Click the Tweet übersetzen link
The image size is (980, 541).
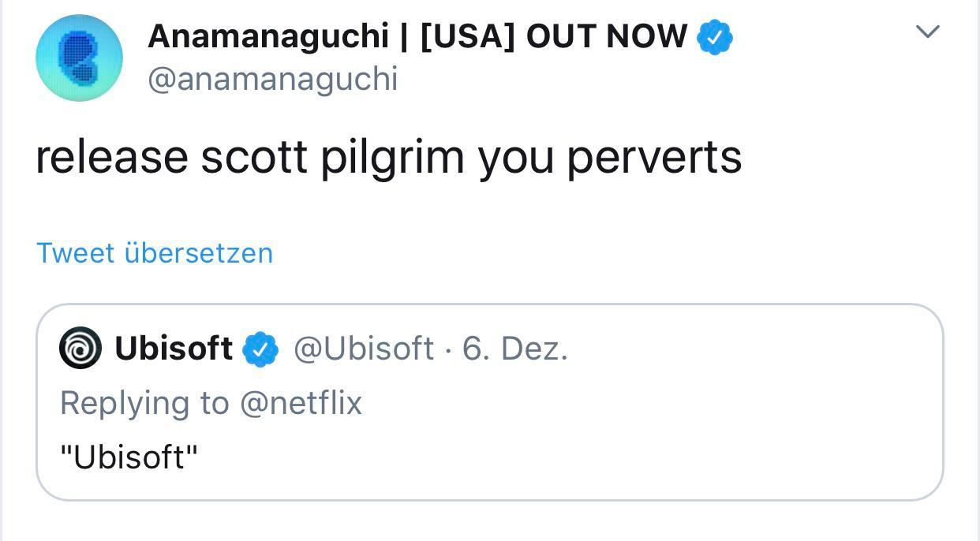(154, 252)
